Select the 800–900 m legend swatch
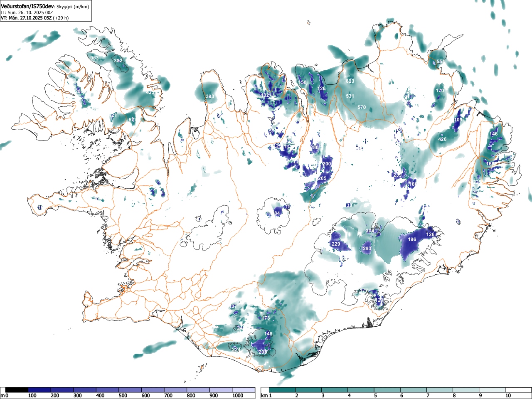Image resolution: width=532 pixels, height=399 pixels. pos(199,390)
